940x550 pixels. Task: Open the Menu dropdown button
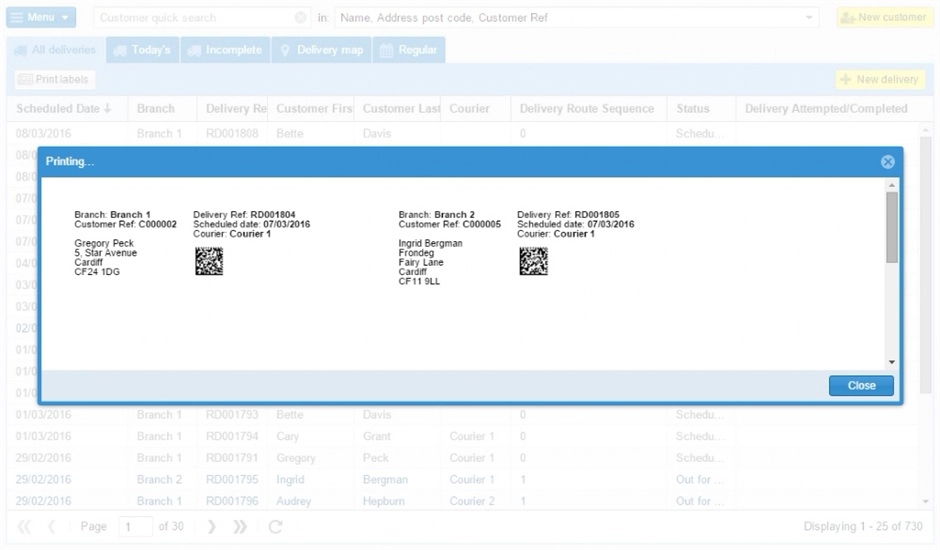[41, 17]
